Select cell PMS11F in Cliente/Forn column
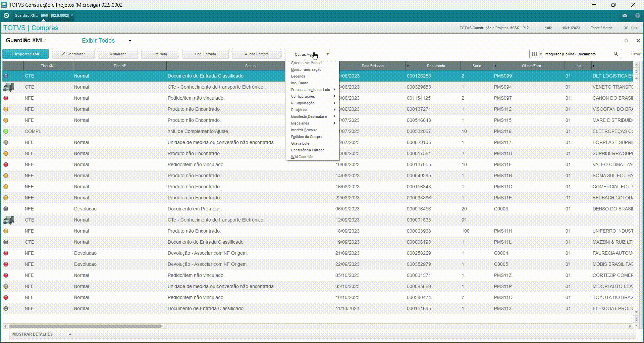 click(503, 164)
